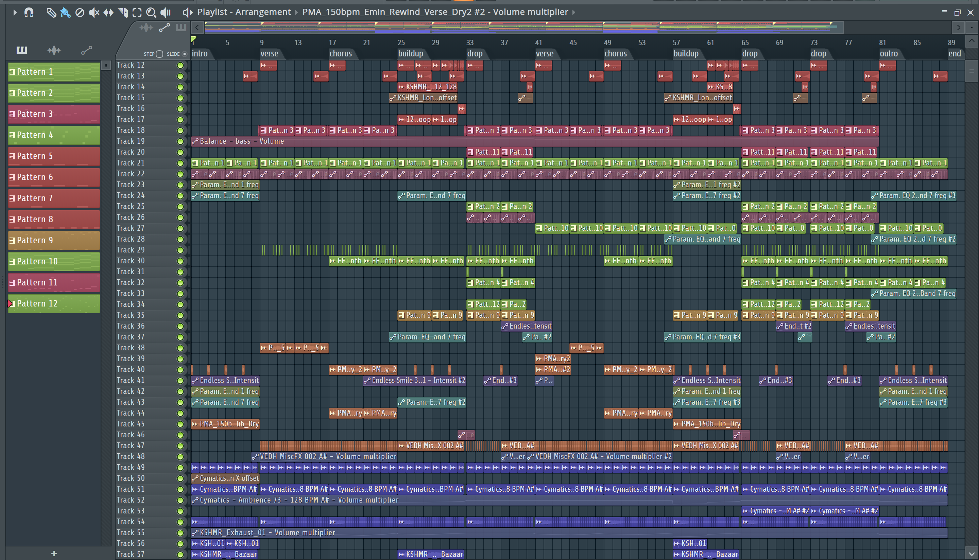Select the Cymatics..n X offset clip
This screenshot has height=560, width=979.
point(225,478)
